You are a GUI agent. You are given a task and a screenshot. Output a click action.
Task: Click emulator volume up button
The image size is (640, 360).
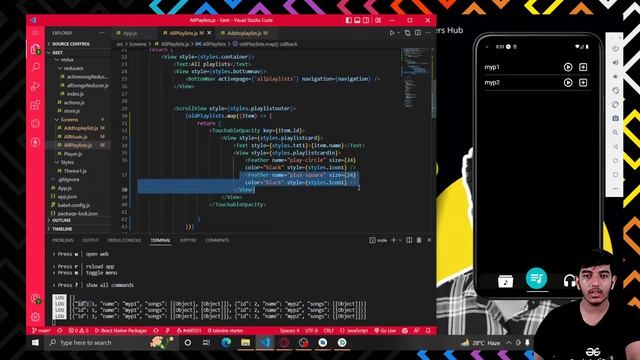point(615,62)
